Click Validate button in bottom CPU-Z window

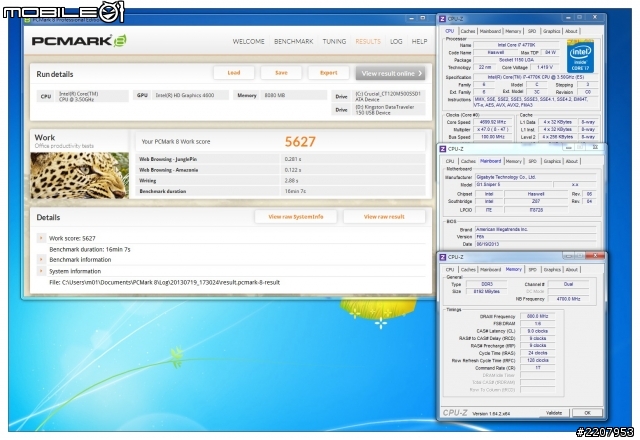(554, 413)
